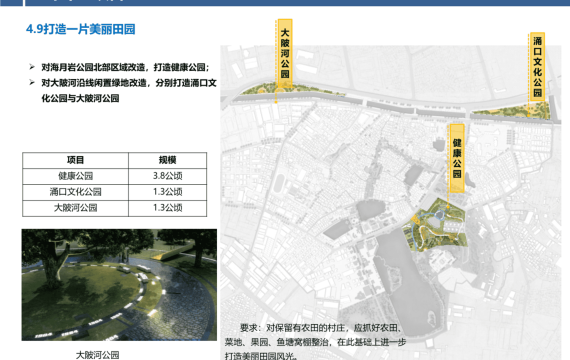Screen dimensions: 570x360
Task: Click the 大陂河公园 caption below the photo
Action: 97,355
